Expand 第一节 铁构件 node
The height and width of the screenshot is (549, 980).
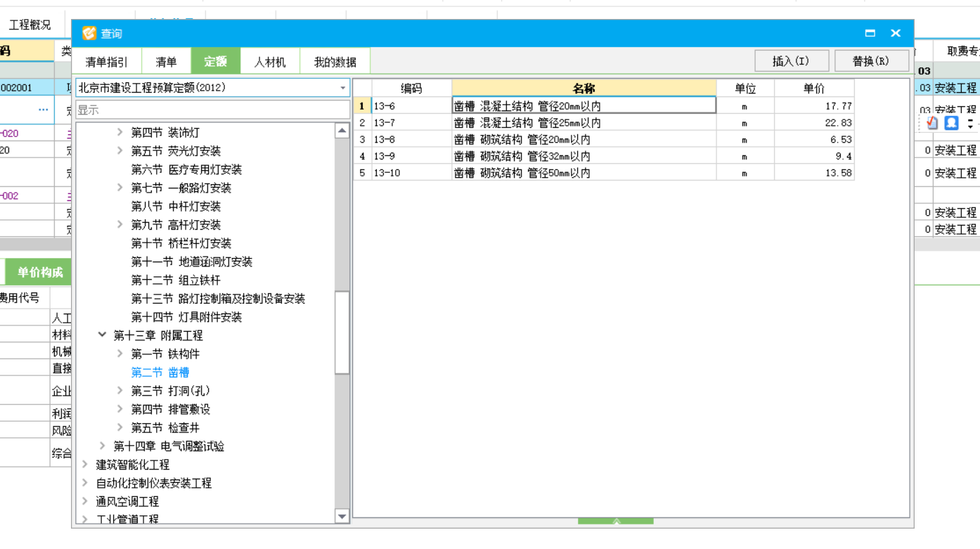tap(120, 354)
